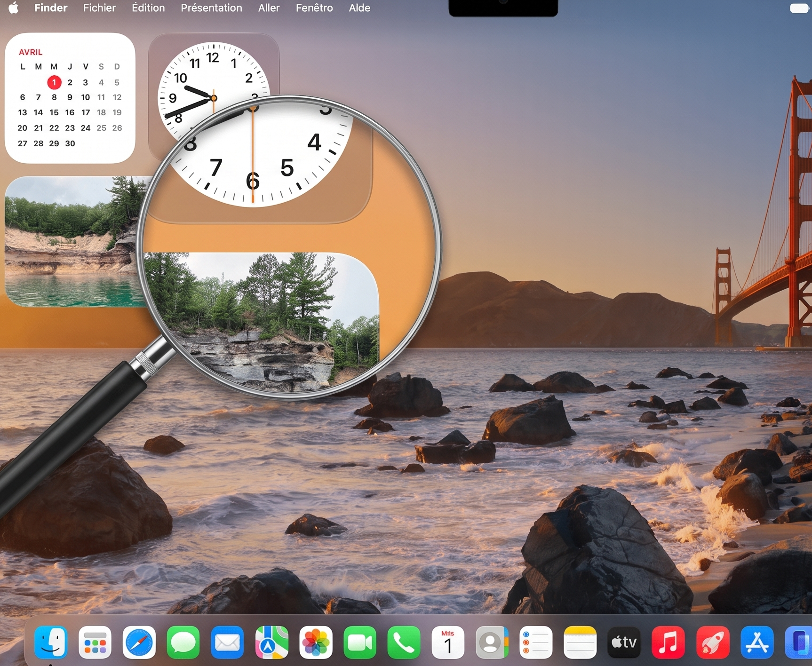Screen dimensions: 812x666
Task: Open the Présentation menu
Action: [x=211, y=8]
